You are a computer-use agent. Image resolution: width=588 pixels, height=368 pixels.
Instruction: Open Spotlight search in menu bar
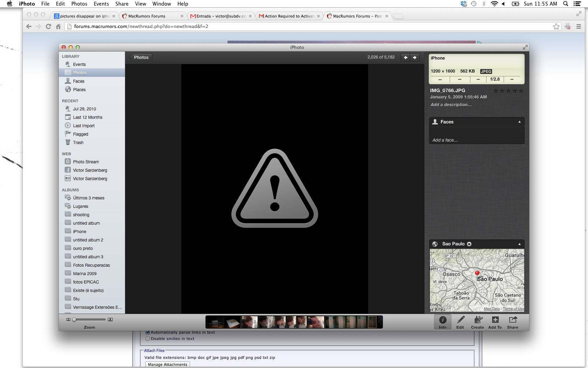click(x=566, y=4)
